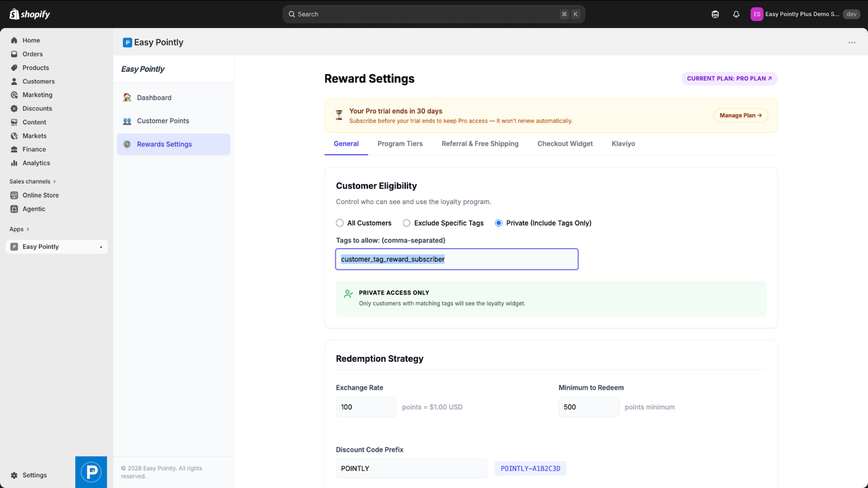Expand the Apps section
This screenshot has height=488, width=868.
(x=20, y=229)
